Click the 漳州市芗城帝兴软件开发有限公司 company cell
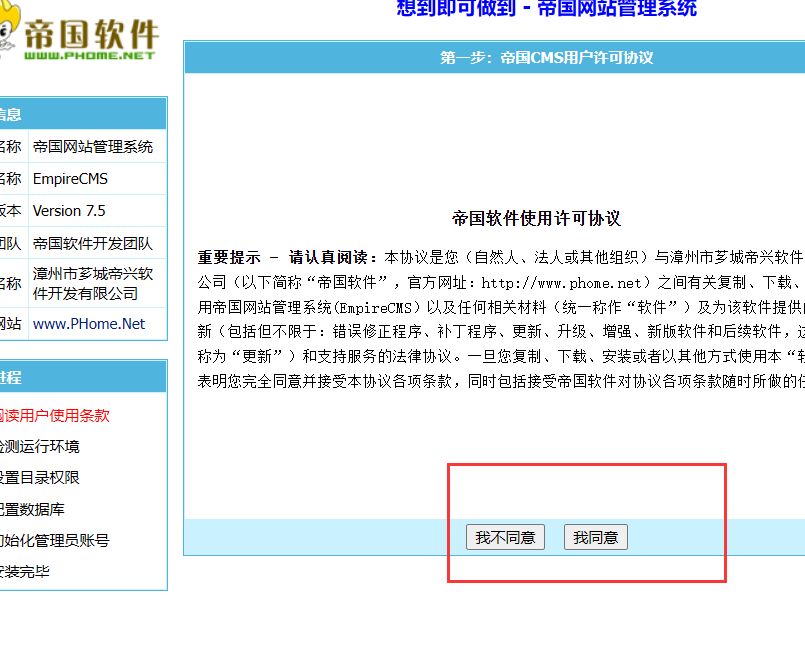The height and width of the screenshot is (648, 805). (x=93, y=283)
